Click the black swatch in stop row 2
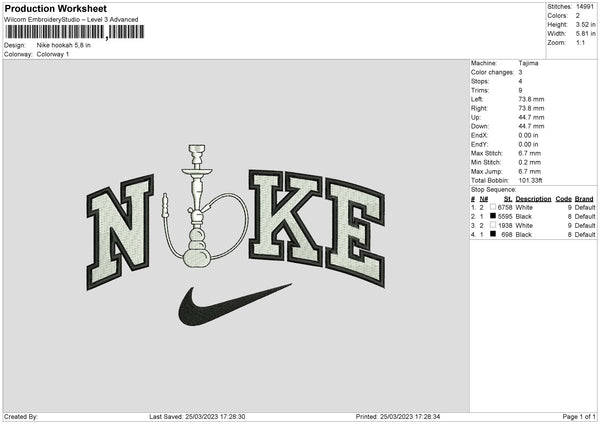The height and width of the screenshot is (424, 600). pyautogui.click(x=493, y=216)
